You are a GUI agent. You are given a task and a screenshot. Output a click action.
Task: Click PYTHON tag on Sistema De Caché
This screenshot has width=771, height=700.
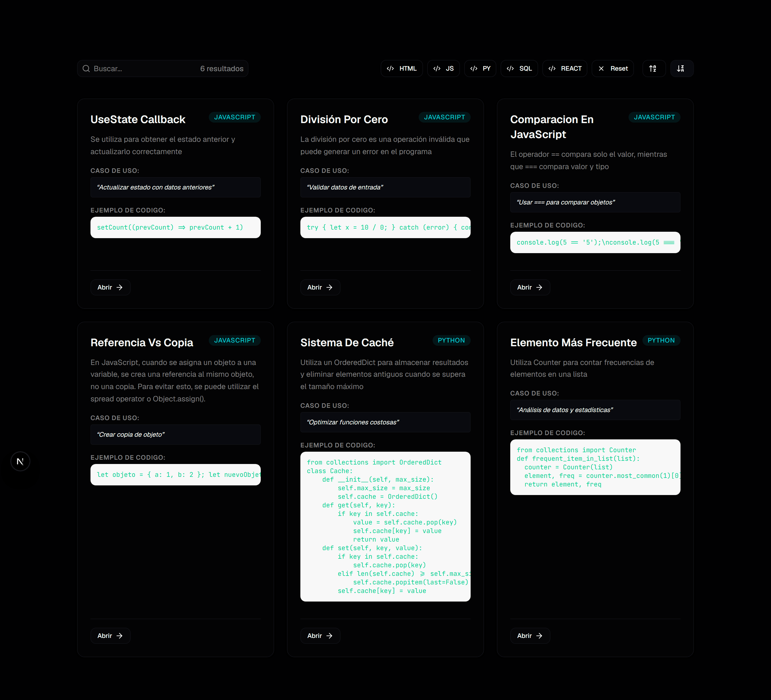(x=451, y=340)
